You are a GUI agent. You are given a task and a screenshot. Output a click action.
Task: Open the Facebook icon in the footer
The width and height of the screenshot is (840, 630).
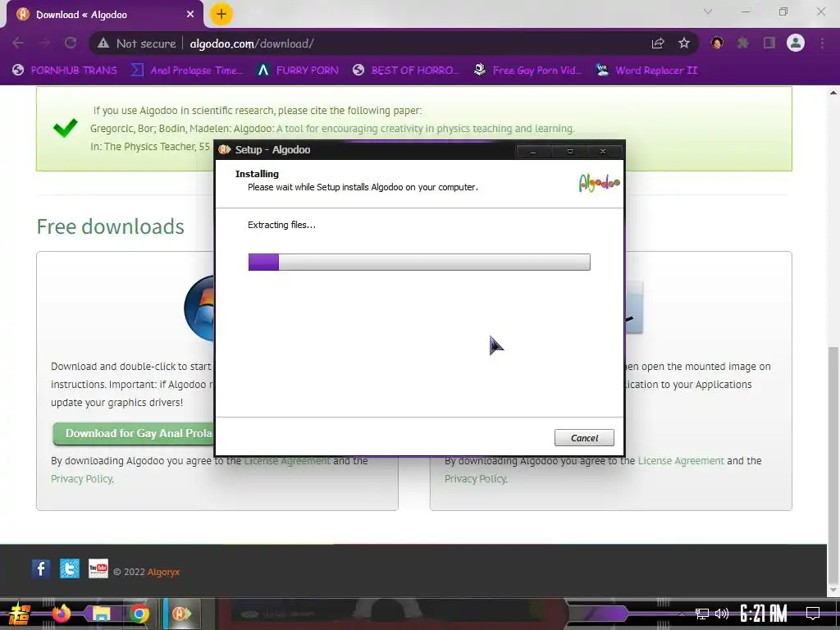point(41,568)
